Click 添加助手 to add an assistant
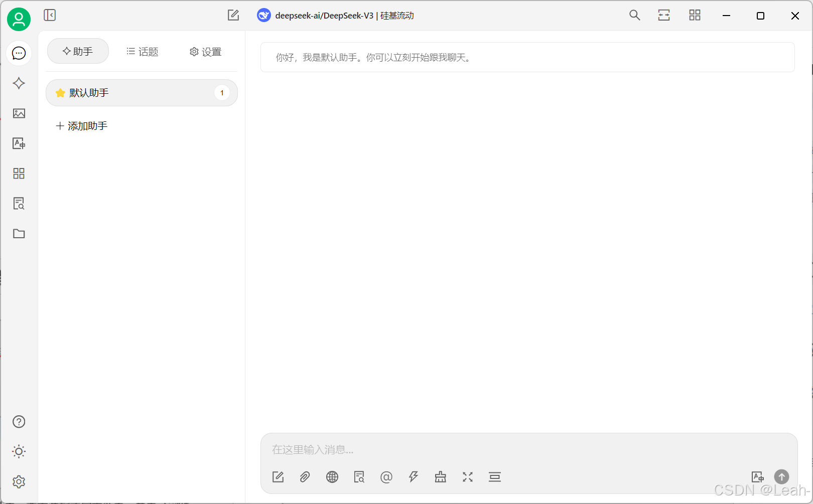Viewport: 813px width, 504px height. click(81, 125)
